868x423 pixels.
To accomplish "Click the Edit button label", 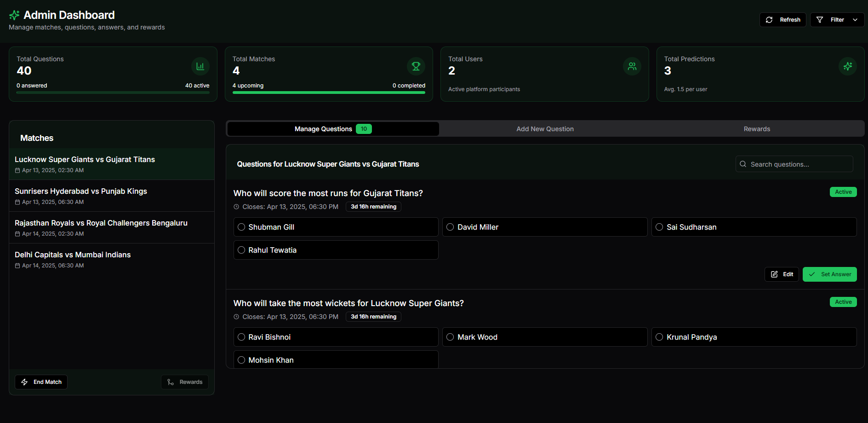I will pos(788,274).
